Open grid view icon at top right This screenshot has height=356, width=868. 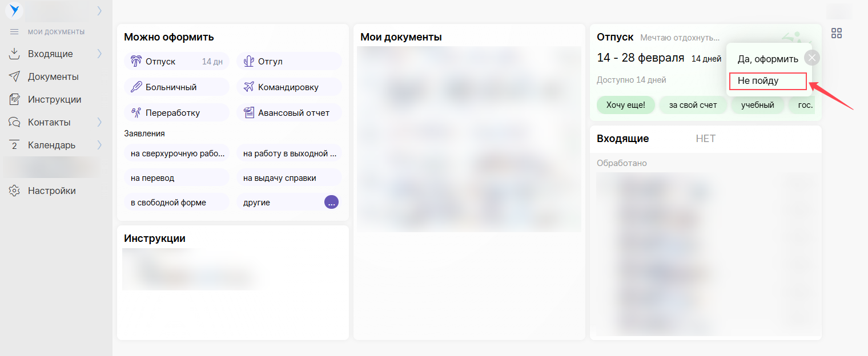point(837,33)
